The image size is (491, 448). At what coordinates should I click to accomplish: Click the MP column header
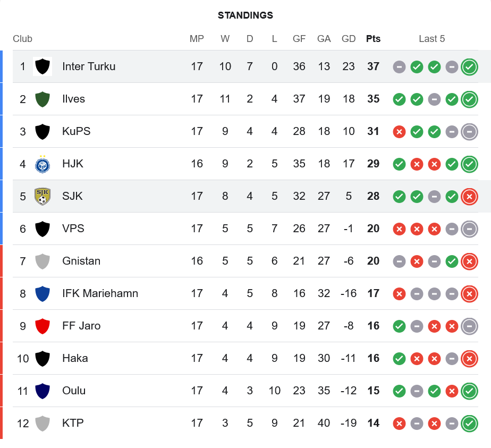tap(197, 39)
